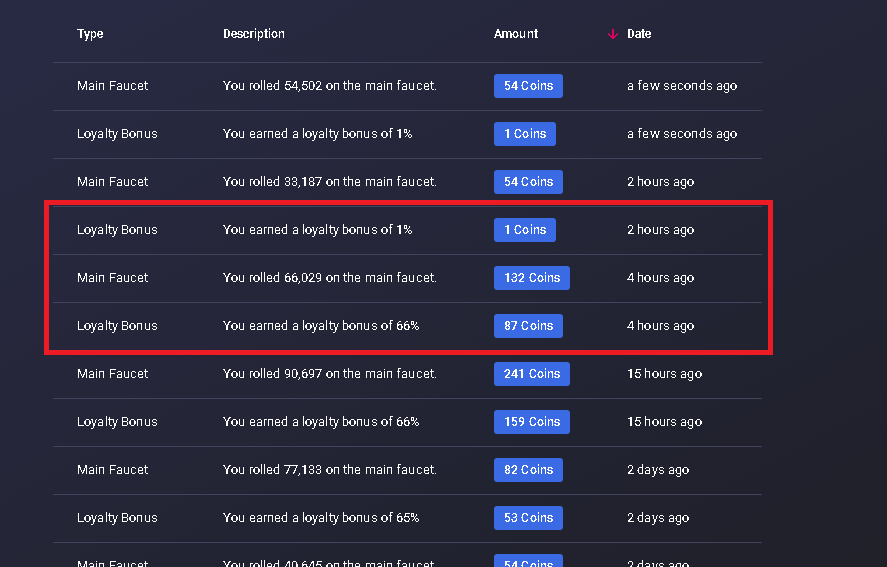Select the rolled 90,697 description text

click(x=330, y=374)
